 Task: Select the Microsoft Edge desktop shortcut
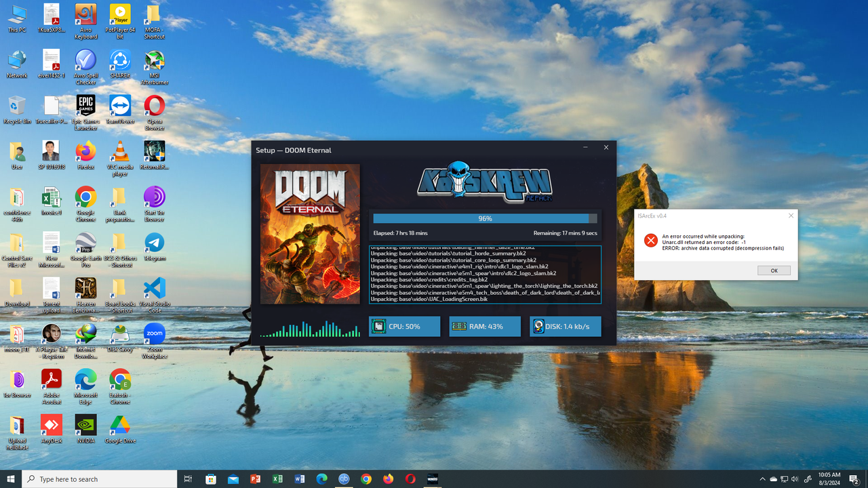[85, 387]
